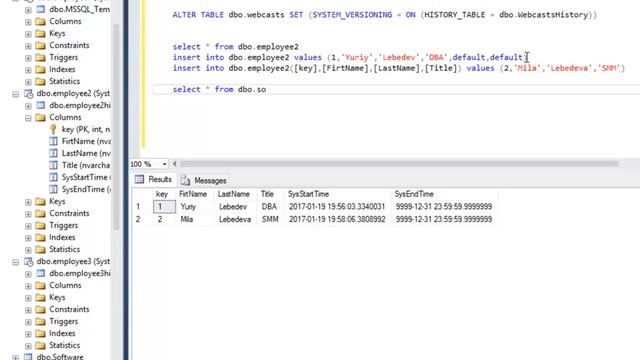This screenshot has width=640, height=360.
Task: Expand Columns folder of dbo.employee3
Action: (28, 286)
